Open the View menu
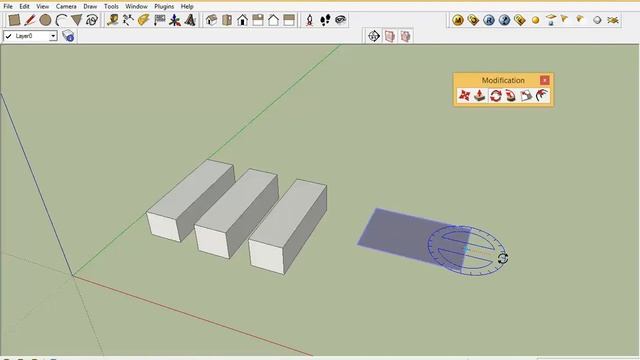This screenshot has width=640, height=360. click(42, 7)
